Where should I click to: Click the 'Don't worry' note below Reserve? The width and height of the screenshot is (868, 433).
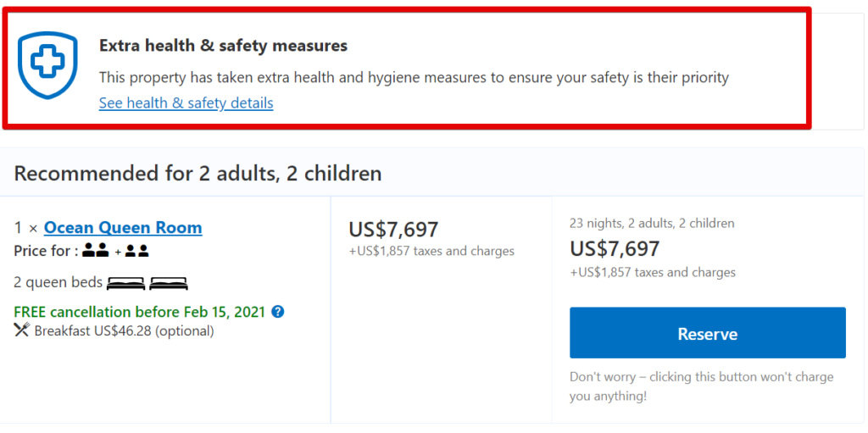pyautogui.click(x=701, y=386)
